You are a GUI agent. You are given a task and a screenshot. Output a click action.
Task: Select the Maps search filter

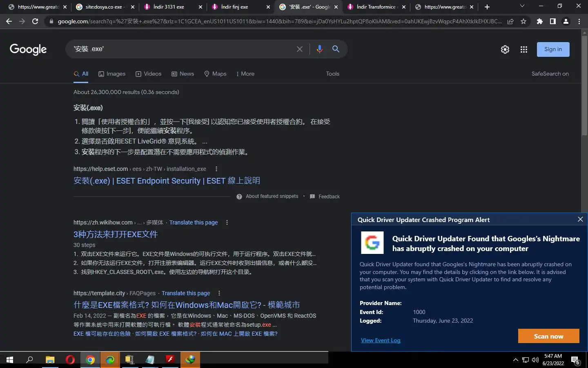point(215,74)
